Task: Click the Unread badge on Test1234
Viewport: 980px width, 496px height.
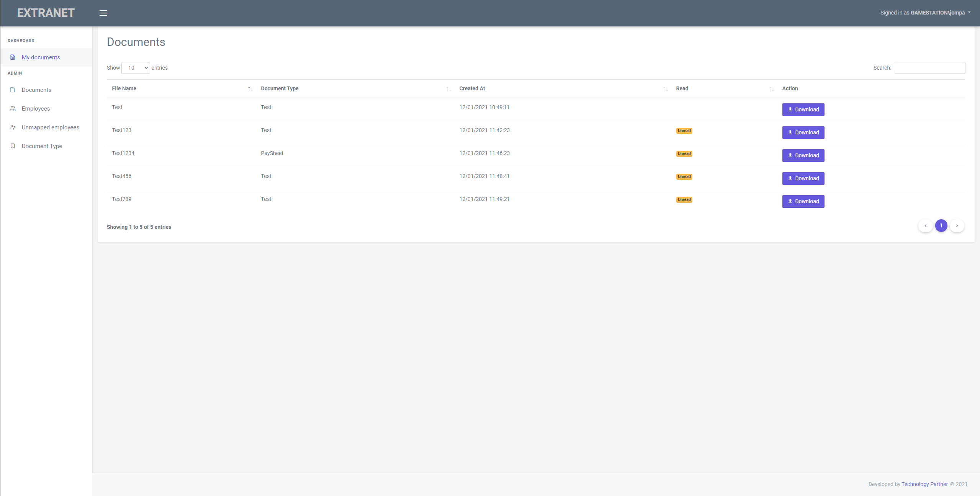Action: (684, 154)
